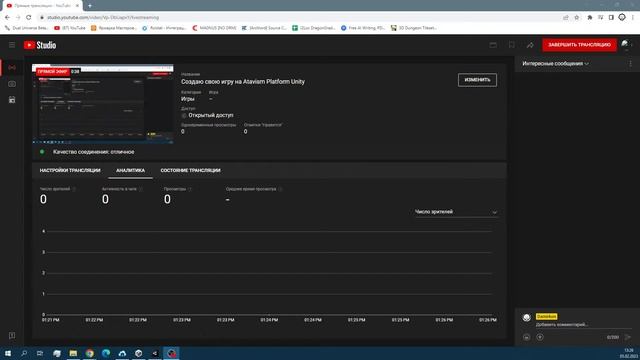This screenshot has width=640, height=360.
Task: Bookmark the page with the star icon
Action: [x=577, y=18]
